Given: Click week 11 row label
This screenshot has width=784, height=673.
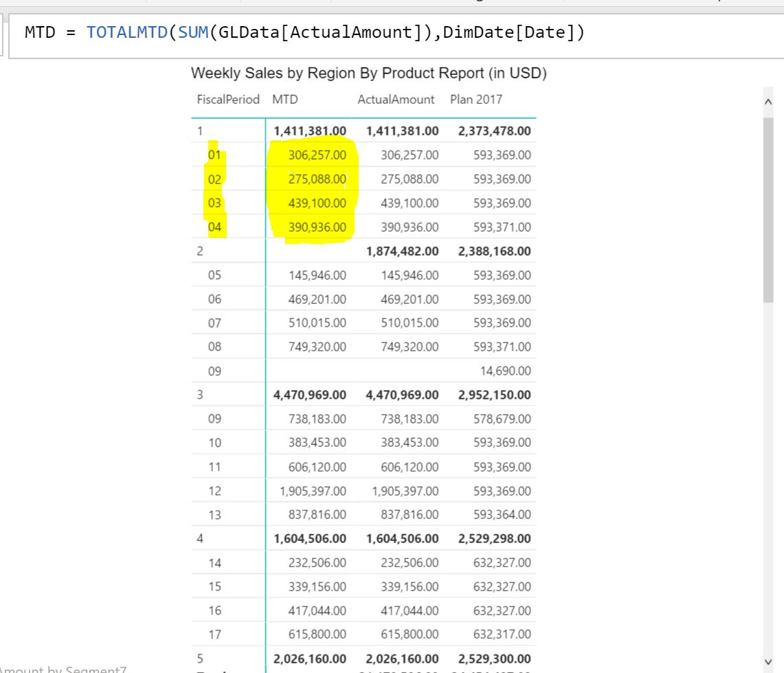Looking at the screenshot, I should tap(214, 467).
